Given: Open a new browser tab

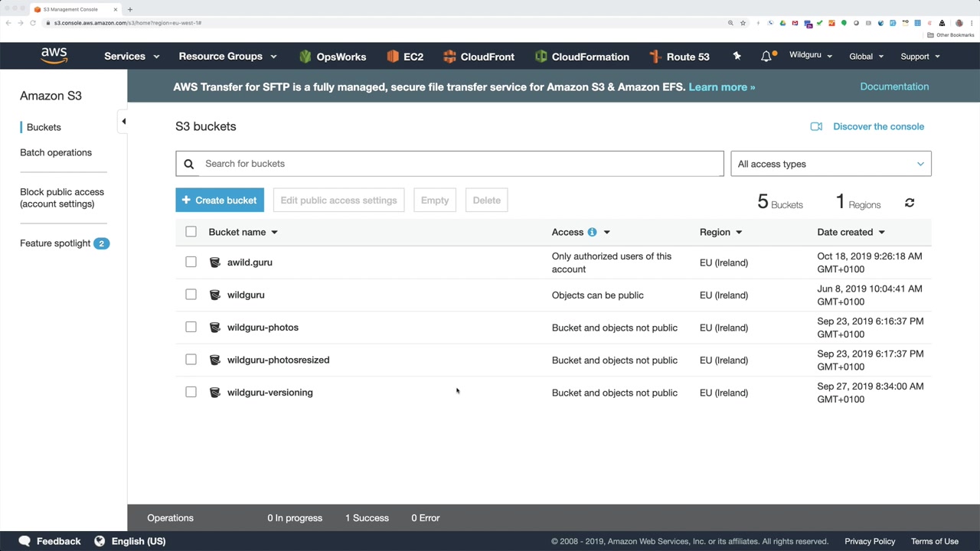Looking at the screenshot, I should (x=130, y=9).
